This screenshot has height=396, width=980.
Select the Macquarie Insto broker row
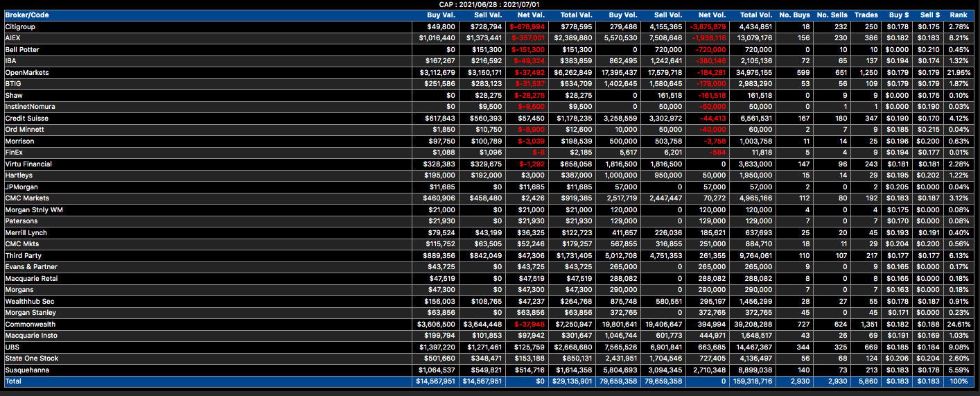[x=490, y=336]
